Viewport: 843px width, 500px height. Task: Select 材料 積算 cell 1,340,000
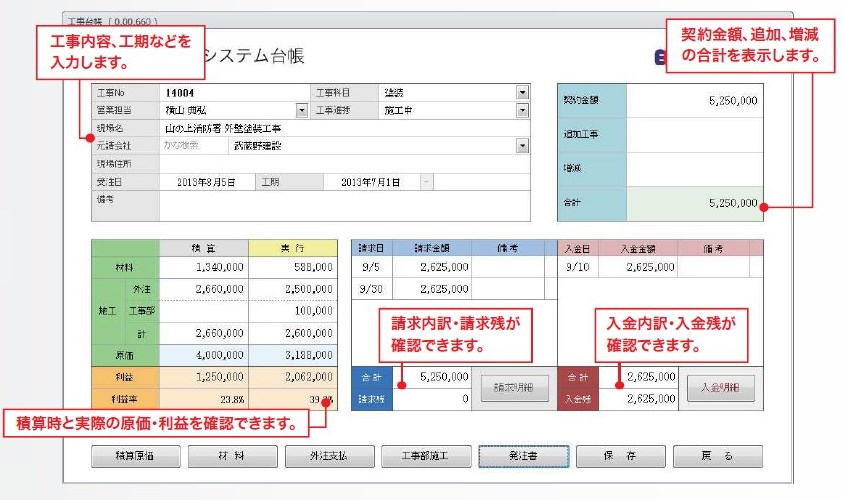(x=204, y=267)
